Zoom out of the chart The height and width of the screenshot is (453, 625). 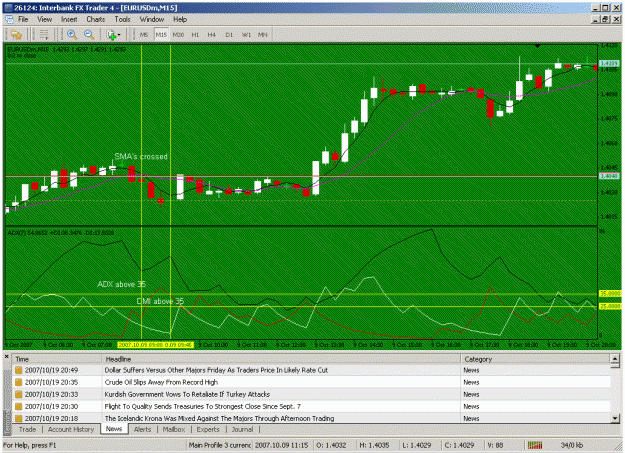(x=89, y=35)
